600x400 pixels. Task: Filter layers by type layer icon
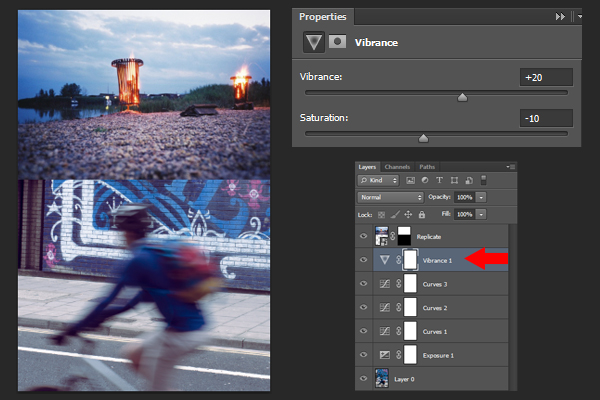click(439, 180)
